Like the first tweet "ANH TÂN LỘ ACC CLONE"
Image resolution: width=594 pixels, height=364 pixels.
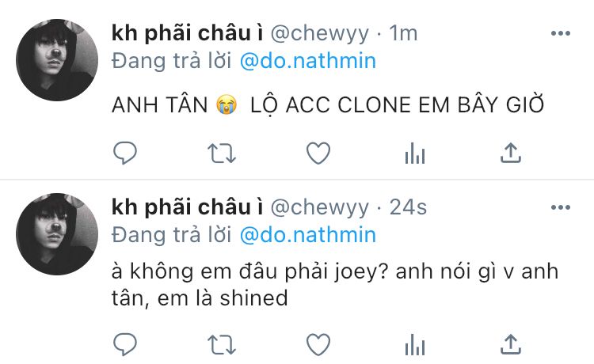(318, 154)
